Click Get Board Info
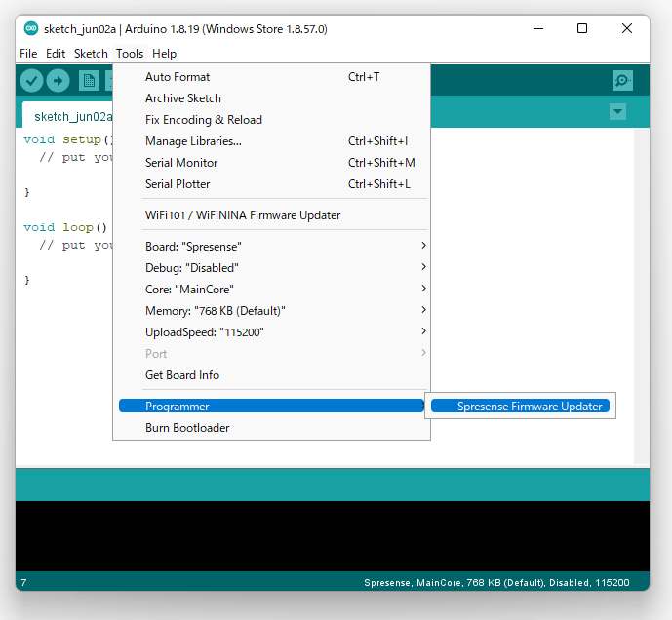 pos(182,375)
